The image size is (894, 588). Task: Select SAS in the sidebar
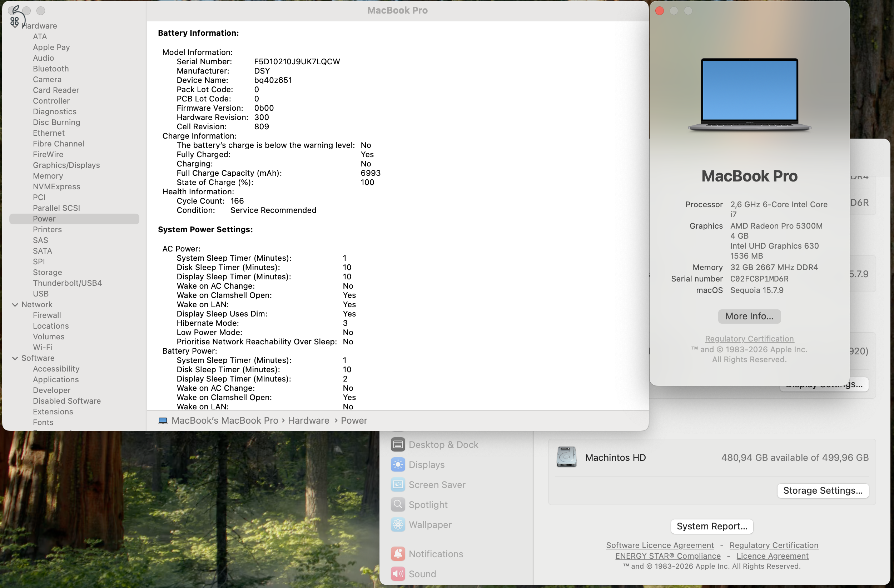[41, 240]
